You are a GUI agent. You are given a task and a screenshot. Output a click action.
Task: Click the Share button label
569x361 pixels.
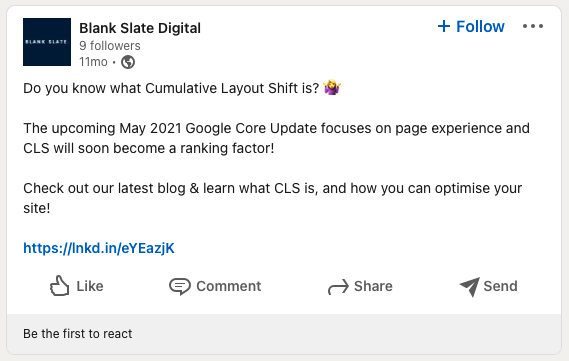(x=373, y=286)
